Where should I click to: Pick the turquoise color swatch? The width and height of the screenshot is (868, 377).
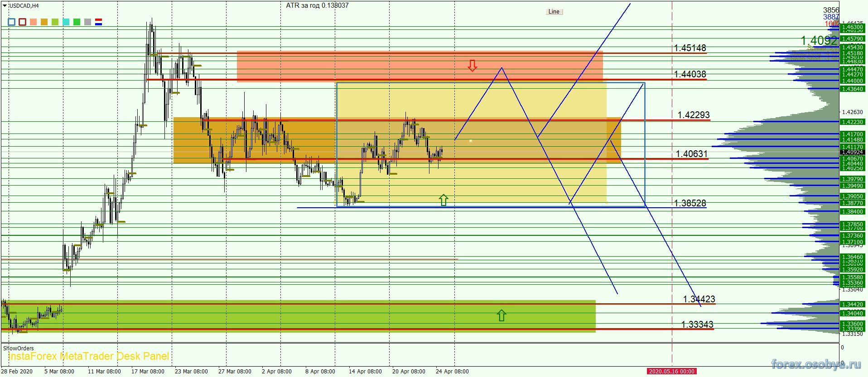point(66,22)
